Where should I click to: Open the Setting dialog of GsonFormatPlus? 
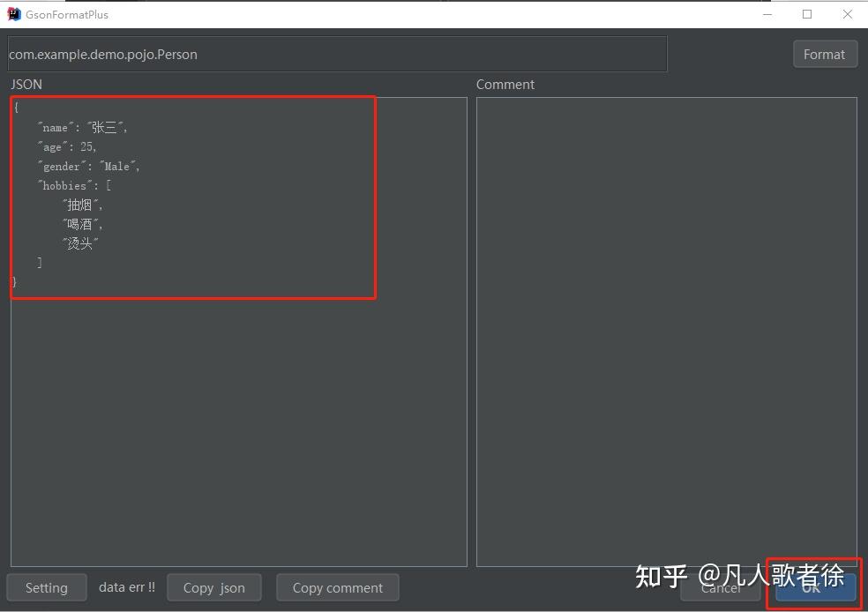[x=47, y=587]
